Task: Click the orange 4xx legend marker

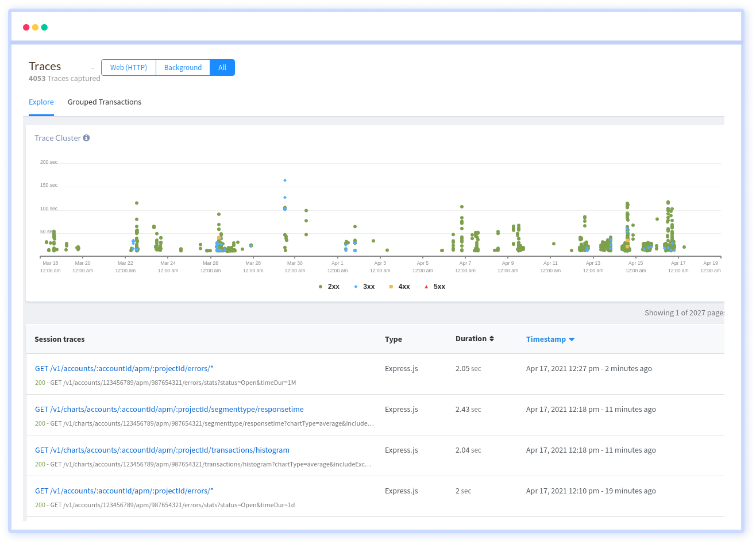Action: click(x=391, y=286)
